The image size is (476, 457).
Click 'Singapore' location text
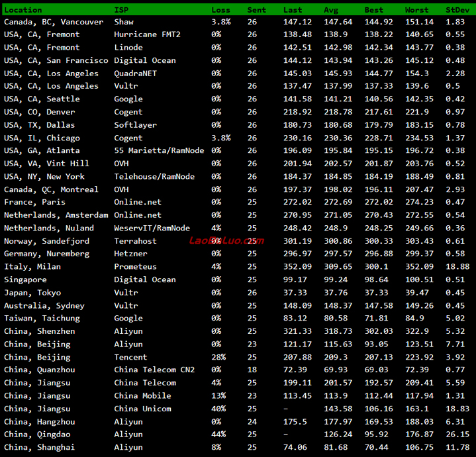point(26,279)
